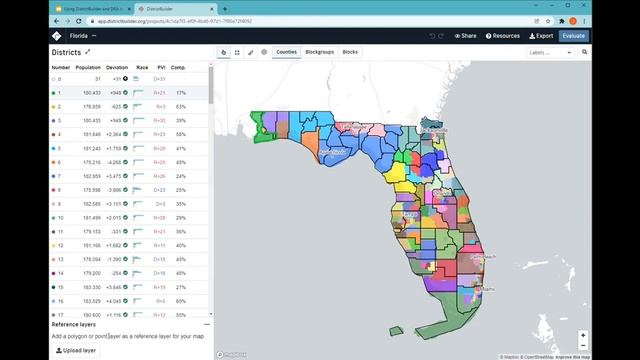640x360 pixels.
Task: Click the redo arrow icon
Action: click(x=441, y=36)
